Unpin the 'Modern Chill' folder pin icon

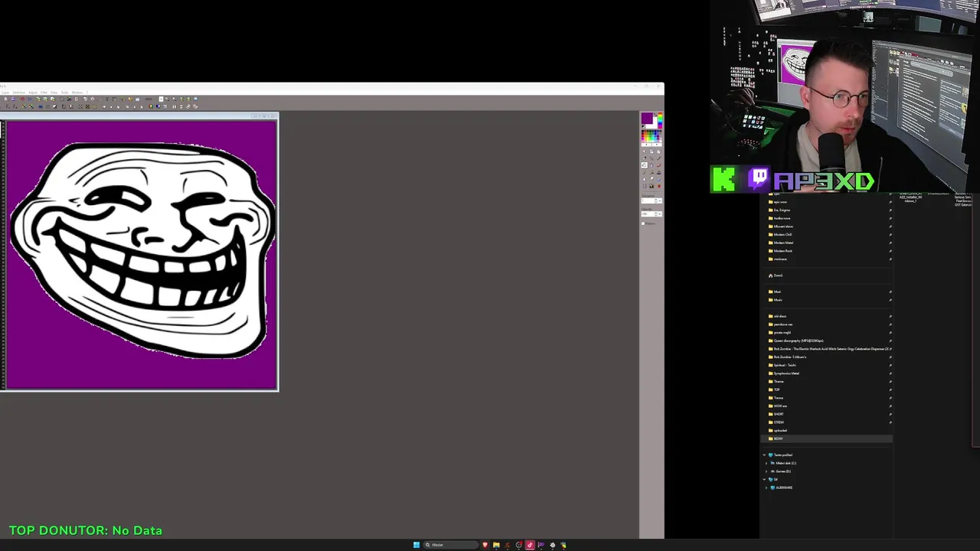coord(890,234)
